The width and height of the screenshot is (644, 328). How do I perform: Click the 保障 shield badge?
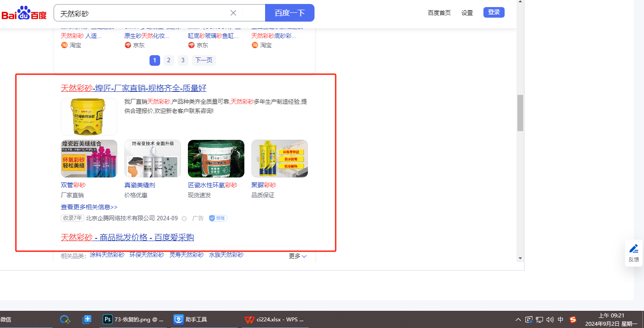(218, 218)
